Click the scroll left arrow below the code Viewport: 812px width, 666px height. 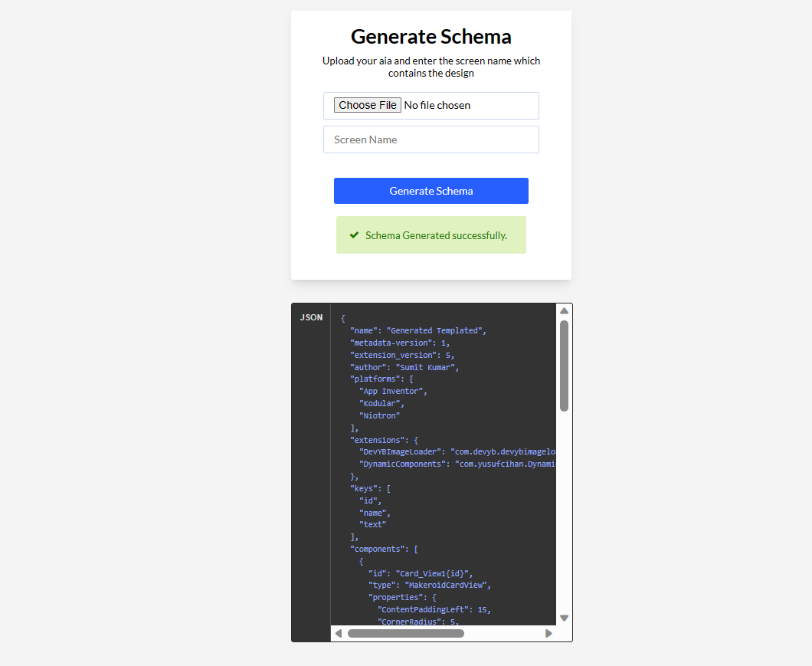[339, 633]
